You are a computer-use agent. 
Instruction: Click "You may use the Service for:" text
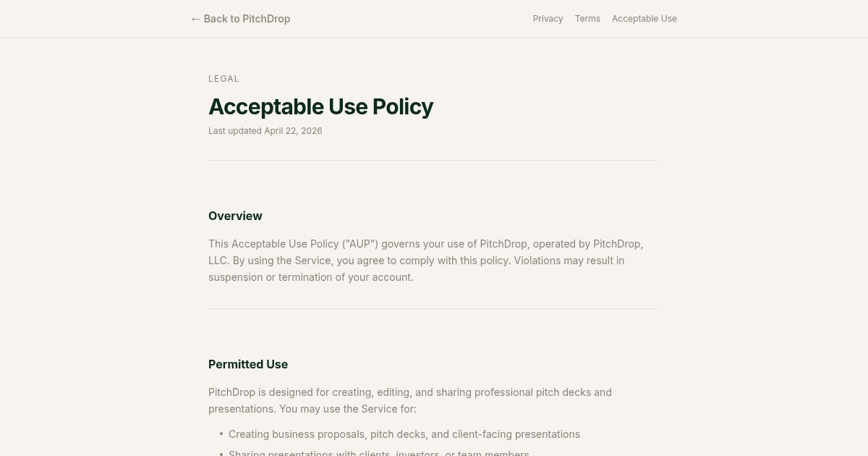pyautogui.click(x=348, y=409)
